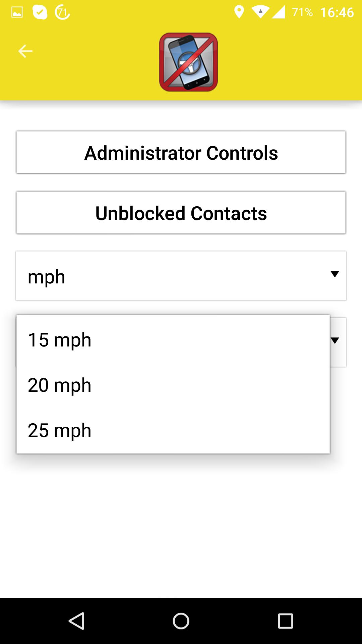The height and width of the screenshot is (644, 362).
Task: Tap the picture notification icon
Action: [x=17, y=12]
